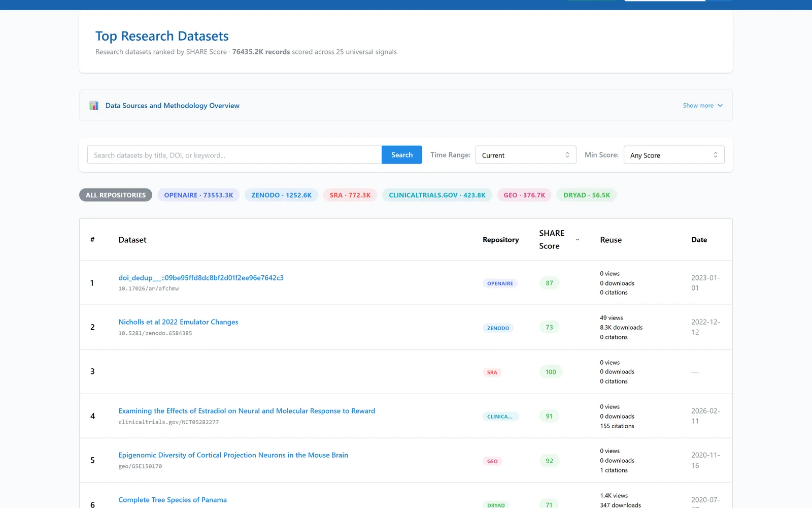
Task: Click the Top Research Datasets heading
Action: tap(162, 36)
